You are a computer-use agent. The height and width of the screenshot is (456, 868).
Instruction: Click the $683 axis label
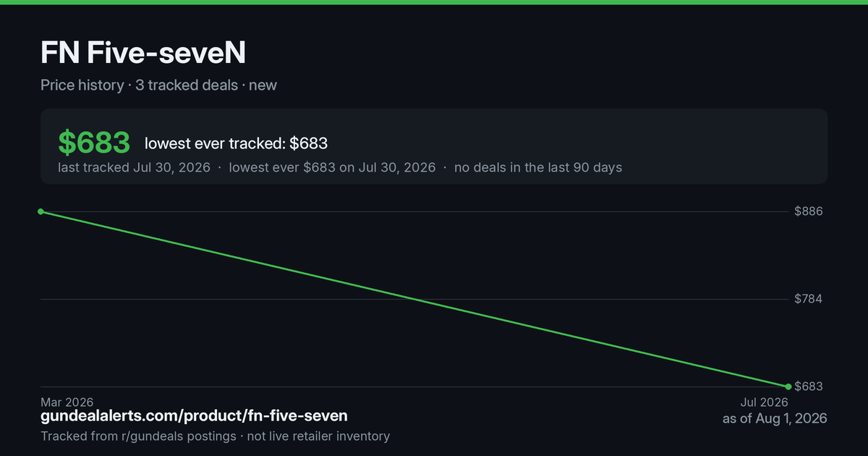809,387
